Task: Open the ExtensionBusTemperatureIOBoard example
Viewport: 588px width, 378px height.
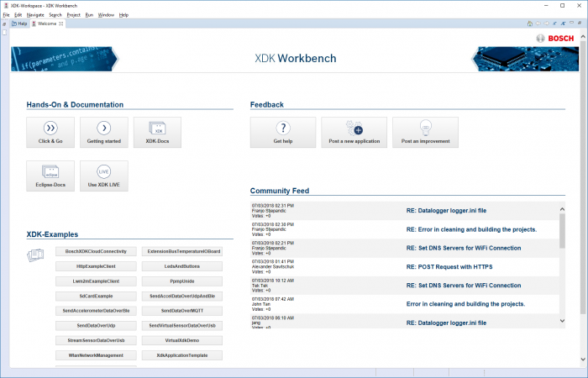Action: pyautogui.click(x=182, y=251)
